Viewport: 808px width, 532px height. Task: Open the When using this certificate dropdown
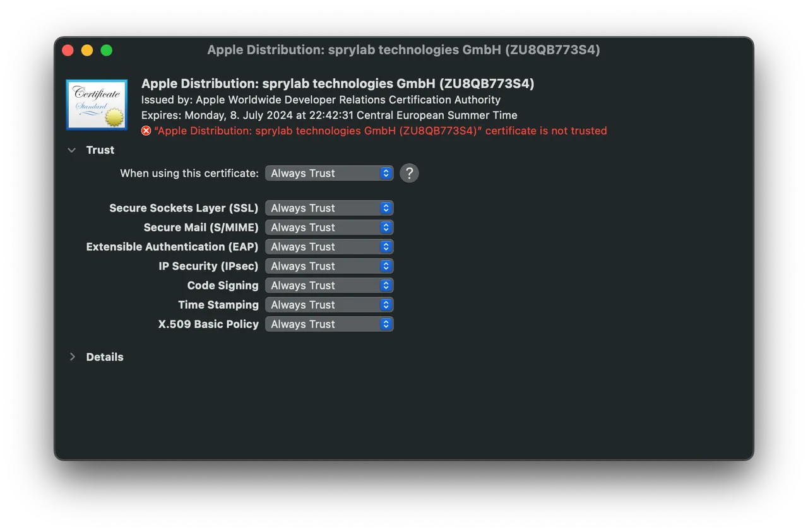tap(329, 172)
